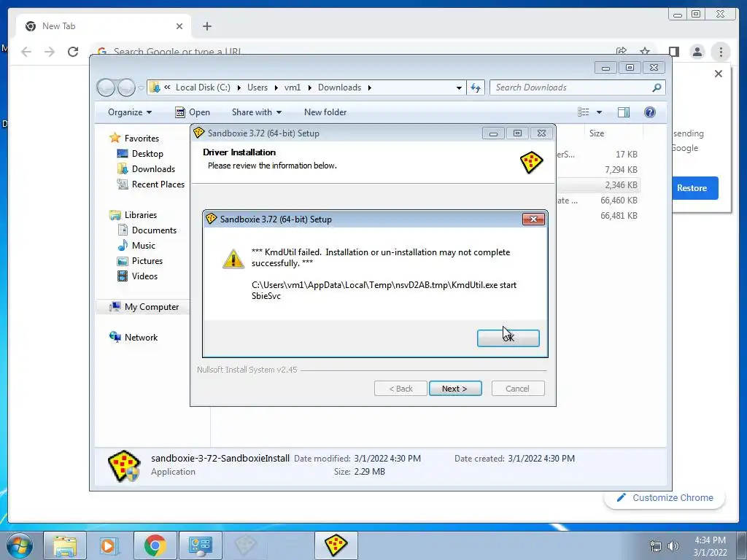Open the Chrome profile icon
Image resolution: width=747 pixels, height=560 pixels.
pyautogui.click(x=697, y=52)
